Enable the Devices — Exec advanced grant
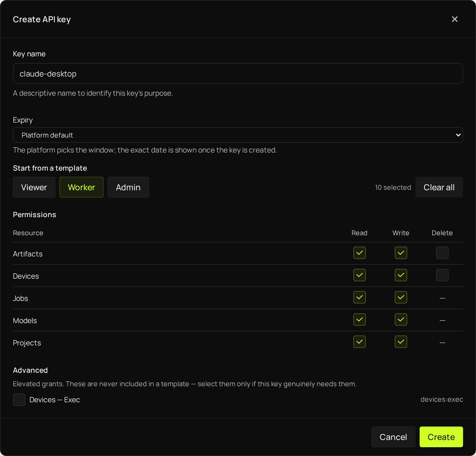Viewport: 476px width, 456px height. (x=19, y=400)
